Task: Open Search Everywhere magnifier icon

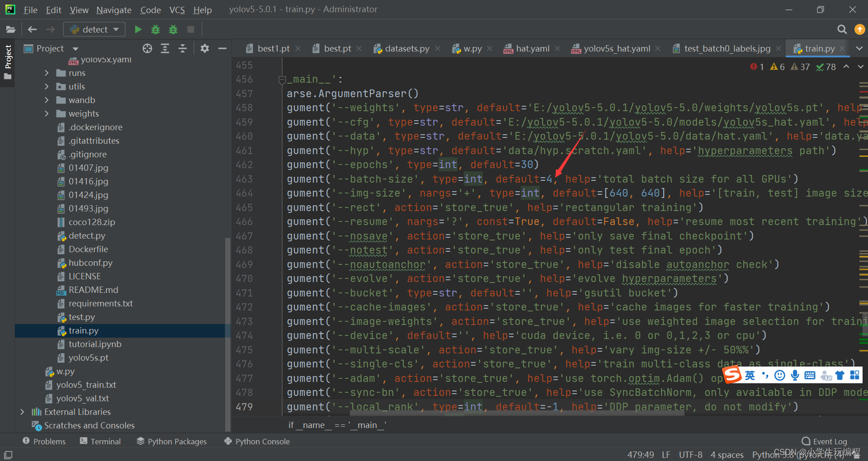Action: [x=842, y=29]
